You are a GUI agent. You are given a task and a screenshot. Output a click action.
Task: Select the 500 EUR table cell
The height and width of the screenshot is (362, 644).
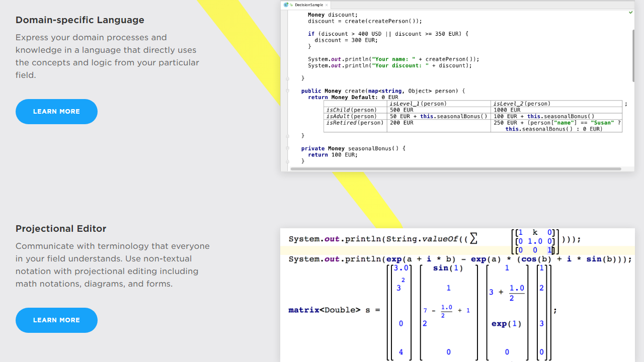401,110
